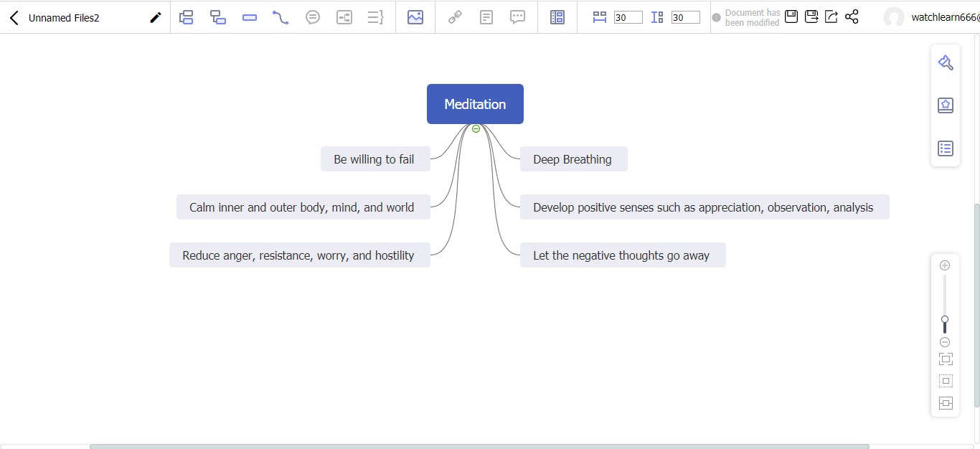The width and height of the screenshot is (980, 449).
Task: Click the horizontal spacing input field
Action: point(628,17)
